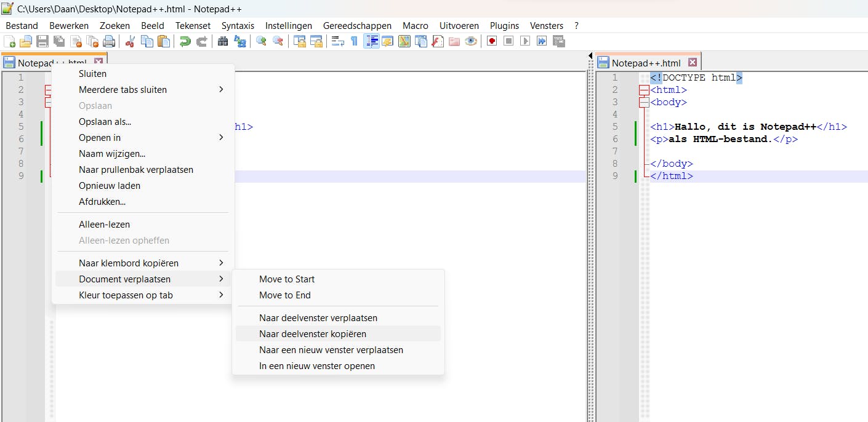Click the Print toolbar icon
This screenshot has height=422, width=868.
pyautogui.click(x=109, y=41)
